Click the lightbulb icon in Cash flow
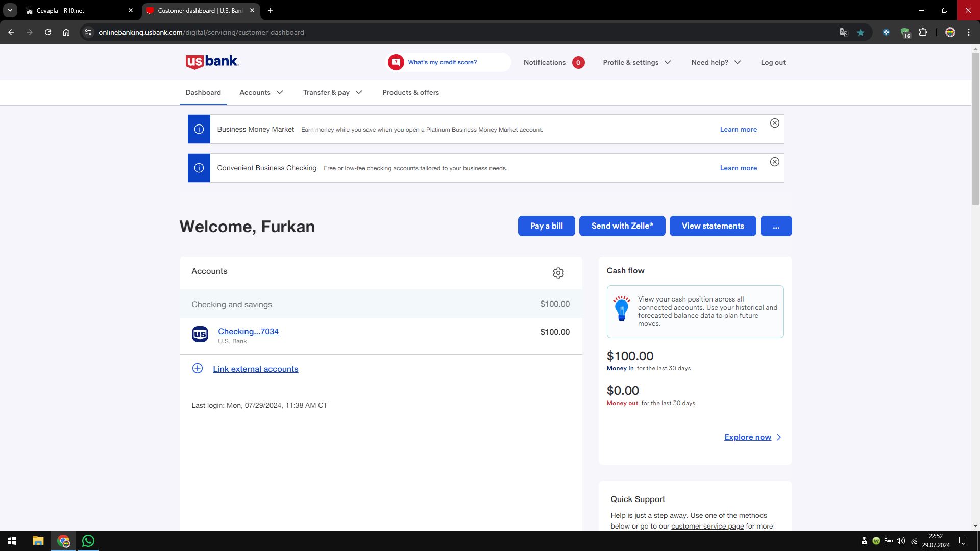The image size is (980, 551). (x=621, y=309)
